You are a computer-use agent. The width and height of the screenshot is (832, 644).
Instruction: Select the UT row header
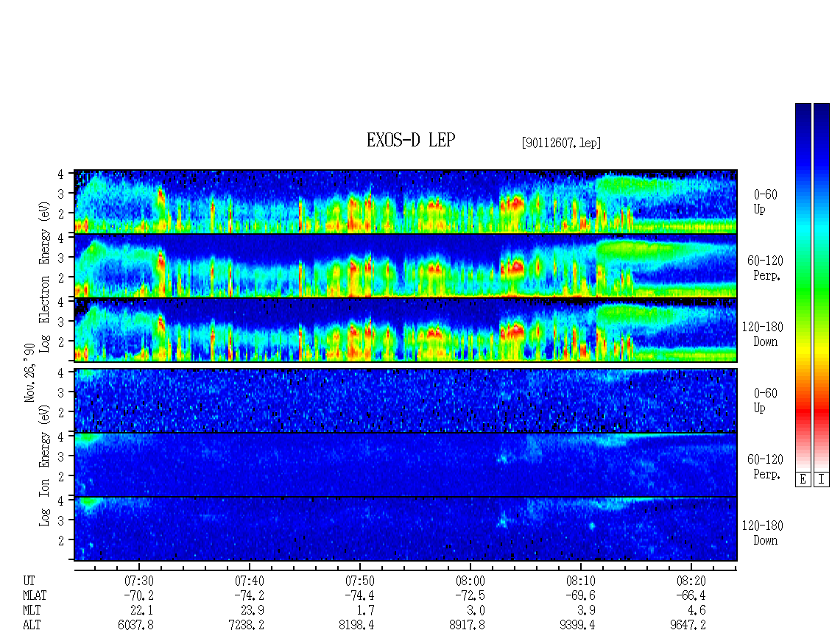point(29,581)
